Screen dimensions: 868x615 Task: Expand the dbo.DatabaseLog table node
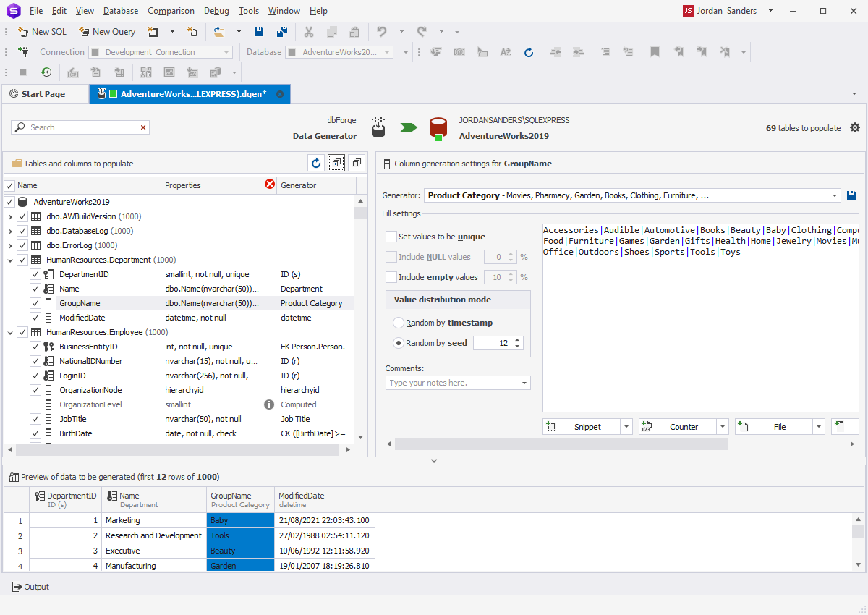[10, 231]
